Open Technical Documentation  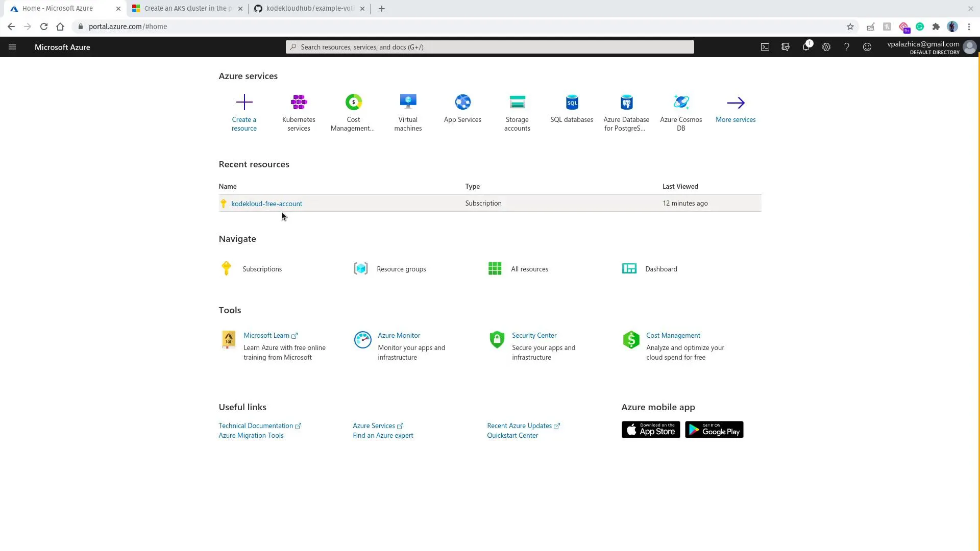(256, 425)
